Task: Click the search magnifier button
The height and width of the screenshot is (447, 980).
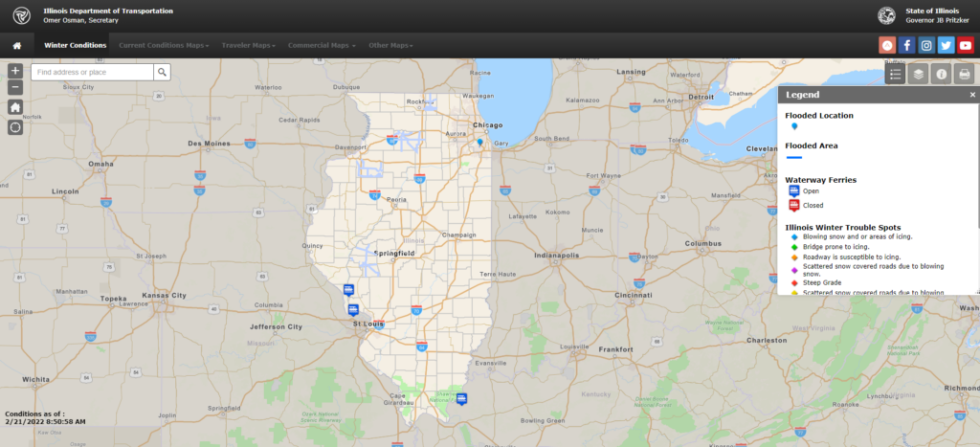Action: point(163,72)
